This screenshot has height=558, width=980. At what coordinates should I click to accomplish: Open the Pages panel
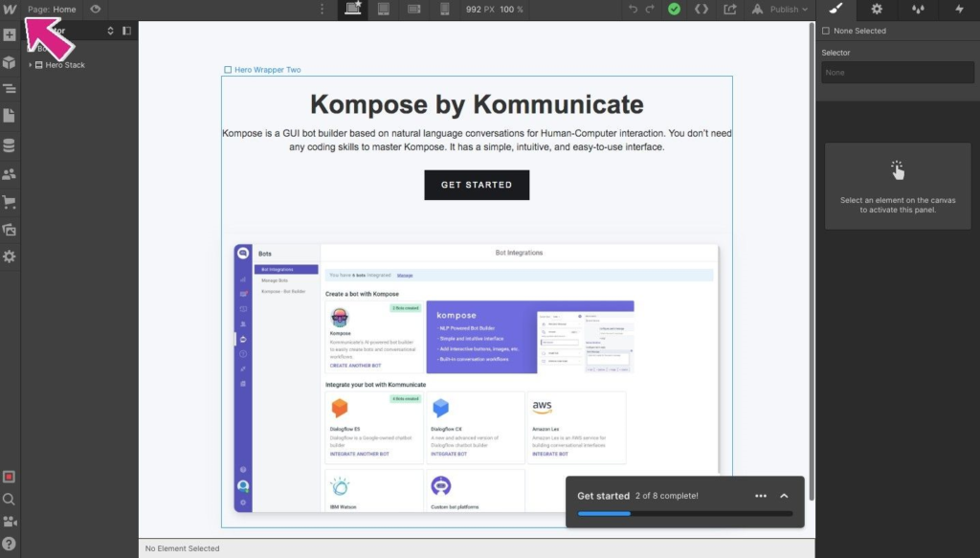point(10,116)
